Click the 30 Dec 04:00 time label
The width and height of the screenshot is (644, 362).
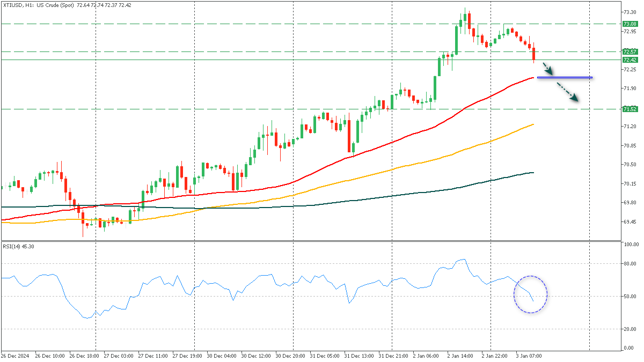(x=222, y=356)
